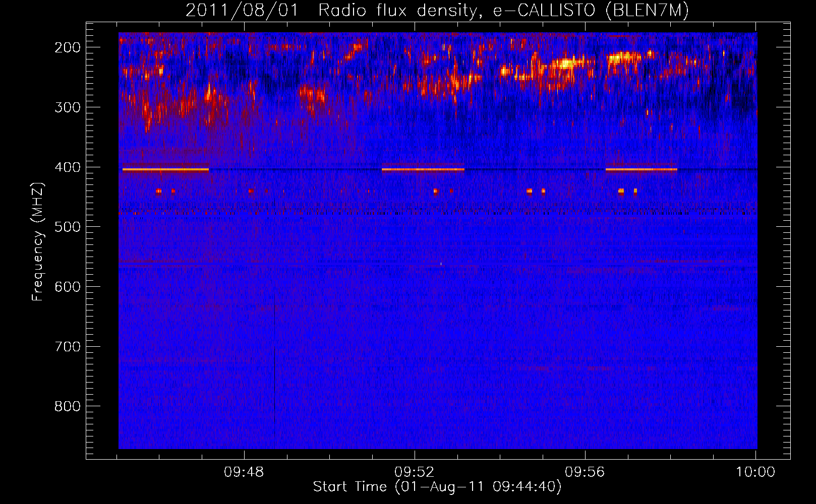Select the 700 frequency tick label
This screenshot has height=504, width=816.
tap(68, 347)
